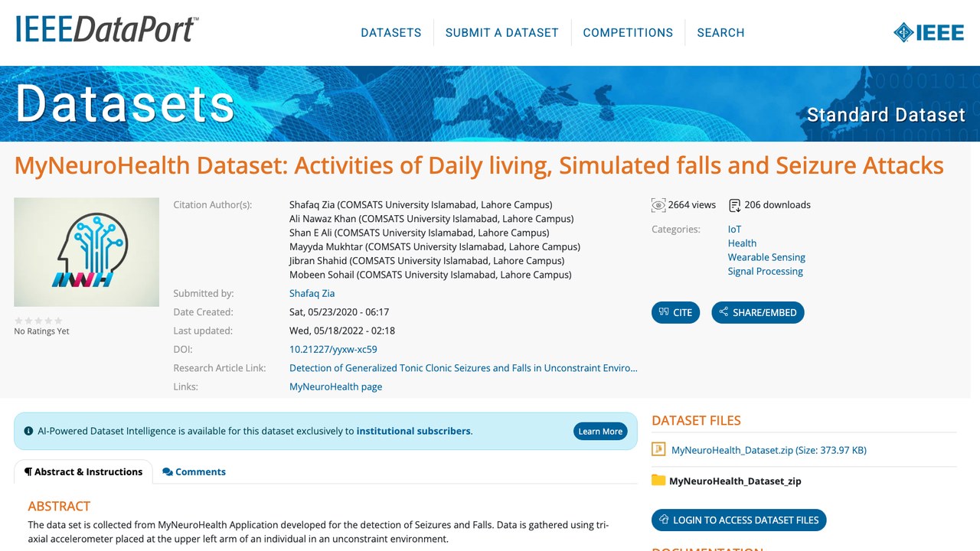The width and height of the screenshot is (980, 551).
Task: Click the 'No Ratings Yet' text
Action: pos(42,331)
